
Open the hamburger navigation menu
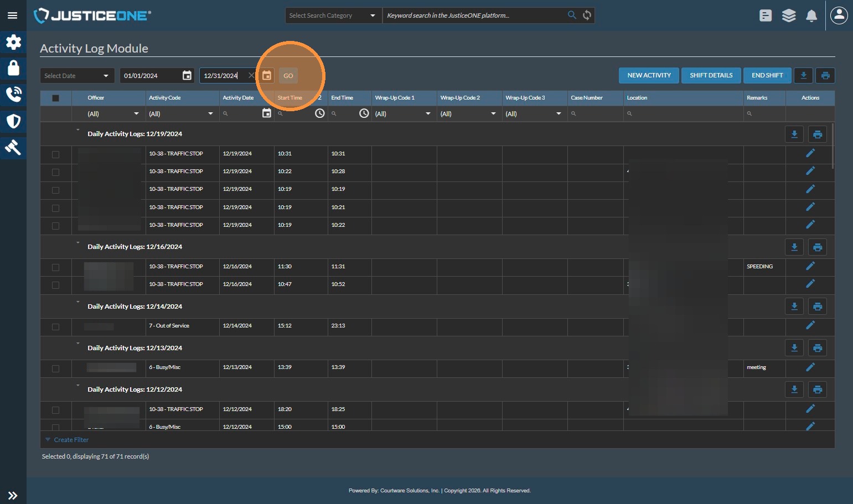tap(12, 15)
